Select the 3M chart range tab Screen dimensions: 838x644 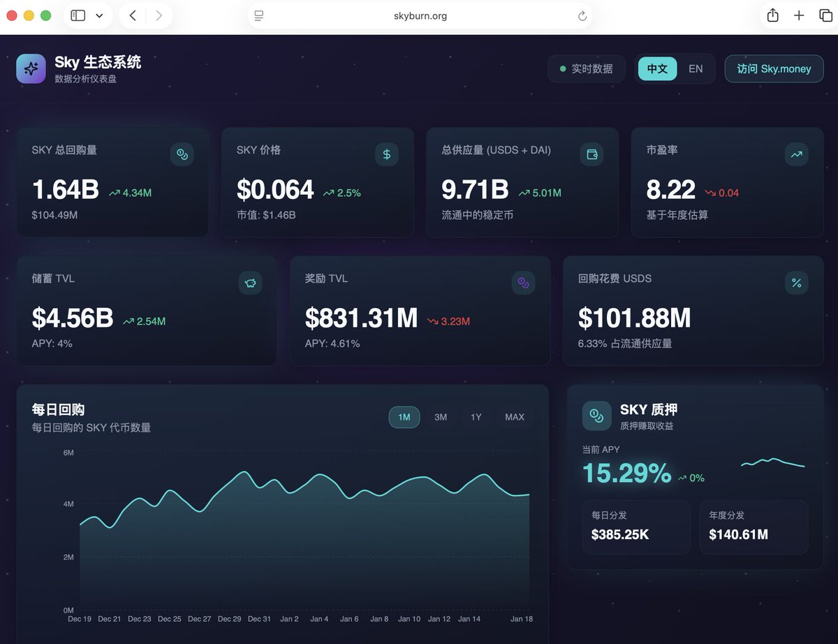441,417
